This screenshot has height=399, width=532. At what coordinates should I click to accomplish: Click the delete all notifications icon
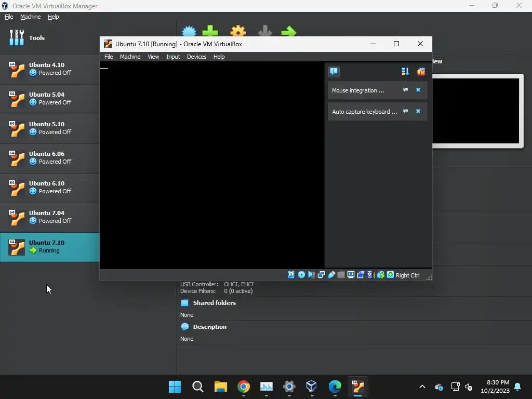click(421, 72)
